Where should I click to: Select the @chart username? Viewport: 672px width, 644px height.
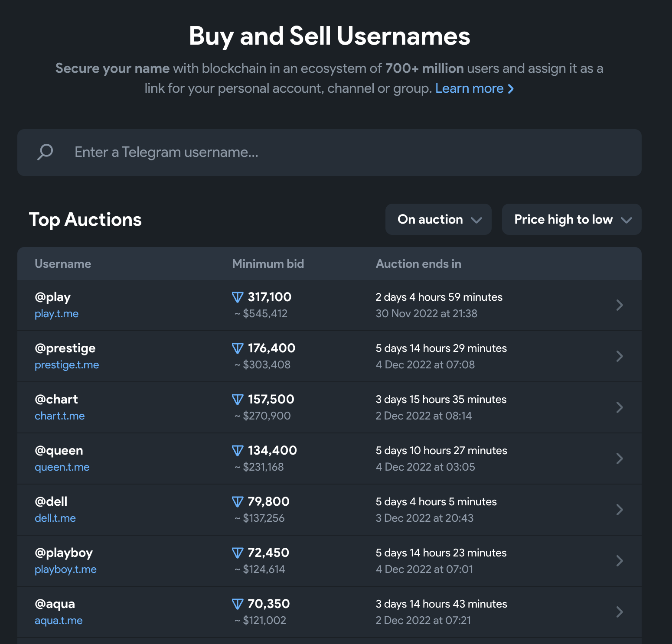click(x=56, y=400)
